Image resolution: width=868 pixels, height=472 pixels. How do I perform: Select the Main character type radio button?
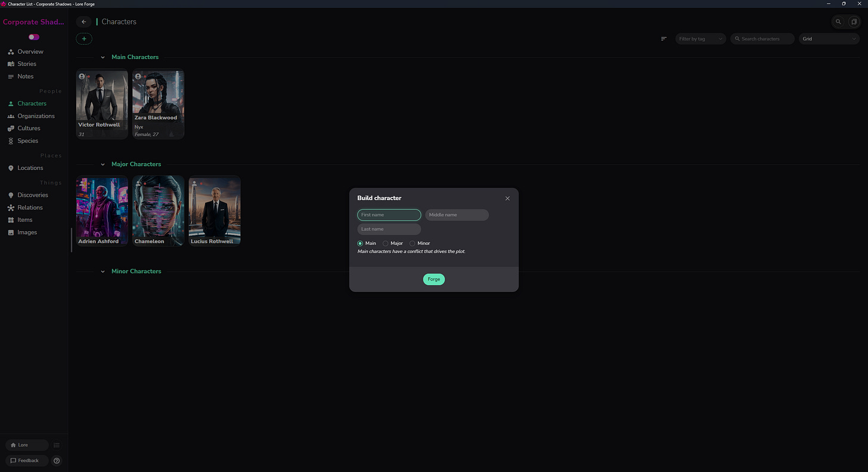360,243
